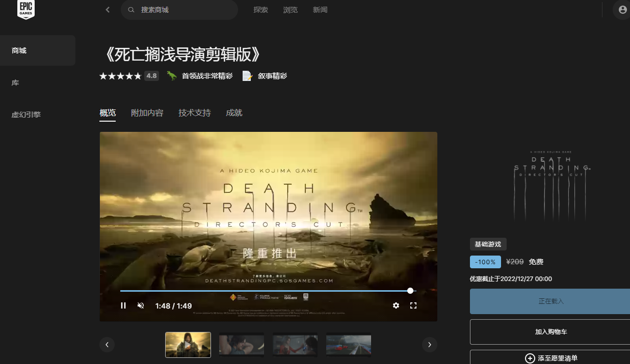Click the 免费 price text
The image size is (630, 364).
click(536, 262)
